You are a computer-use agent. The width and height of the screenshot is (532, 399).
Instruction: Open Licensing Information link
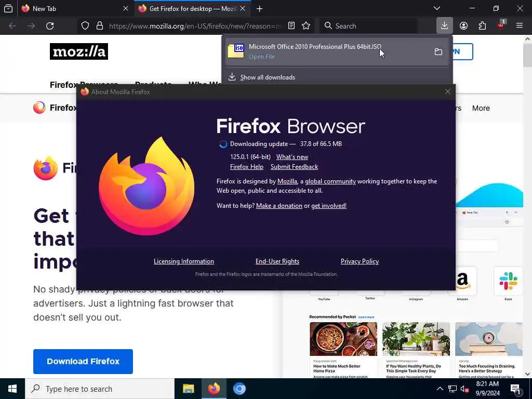click(x=183, y=261)
